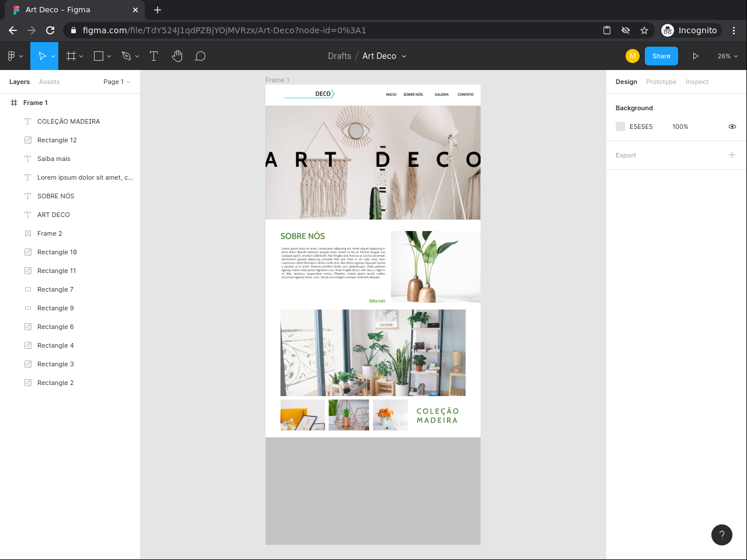The height and width of the screenshot is (560, 747).
Task: Click the Rectangle 7 shape icon
Action: coord(27,289)
